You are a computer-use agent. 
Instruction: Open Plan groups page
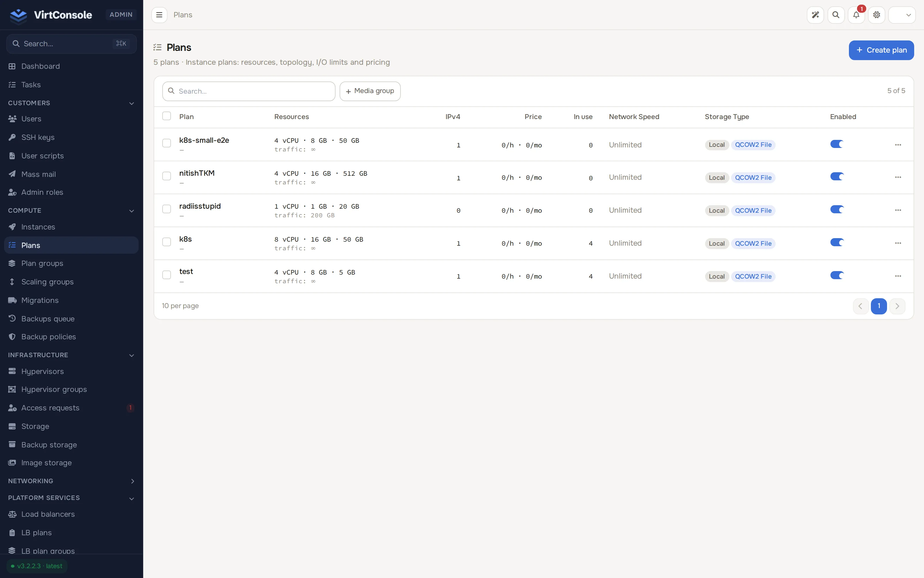(71, 263)
